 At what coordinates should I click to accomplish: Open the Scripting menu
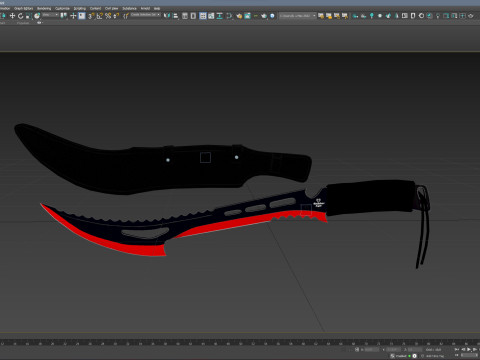[80, 8]
